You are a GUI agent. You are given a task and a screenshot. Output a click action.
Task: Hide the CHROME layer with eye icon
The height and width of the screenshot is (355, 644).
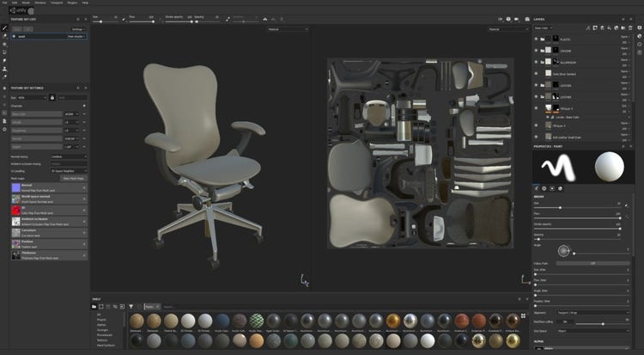coord(537,51)
